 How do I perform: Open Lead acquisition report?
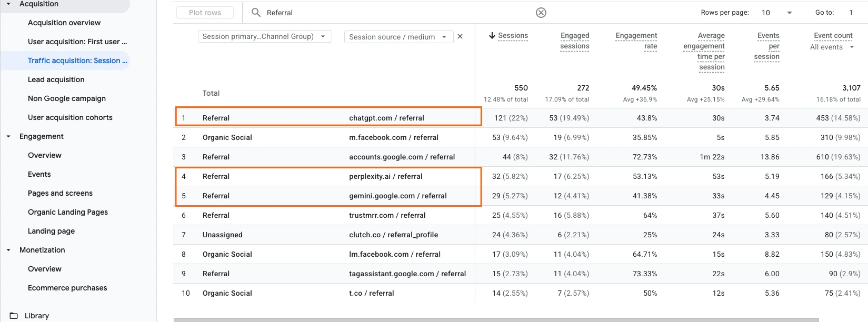(56, 79)
